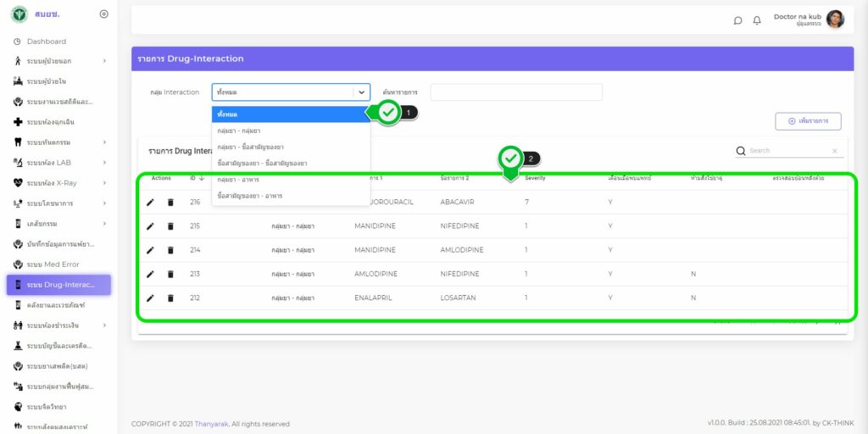Click the edit pencil icon for row 216

(150, 203)
